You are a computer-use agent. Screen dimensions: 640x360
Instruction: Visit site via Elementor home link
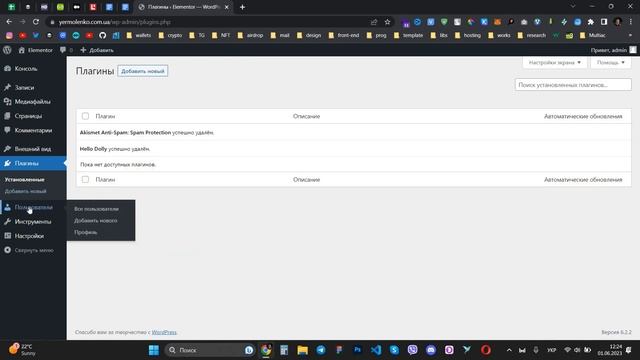tap(36, 50)
